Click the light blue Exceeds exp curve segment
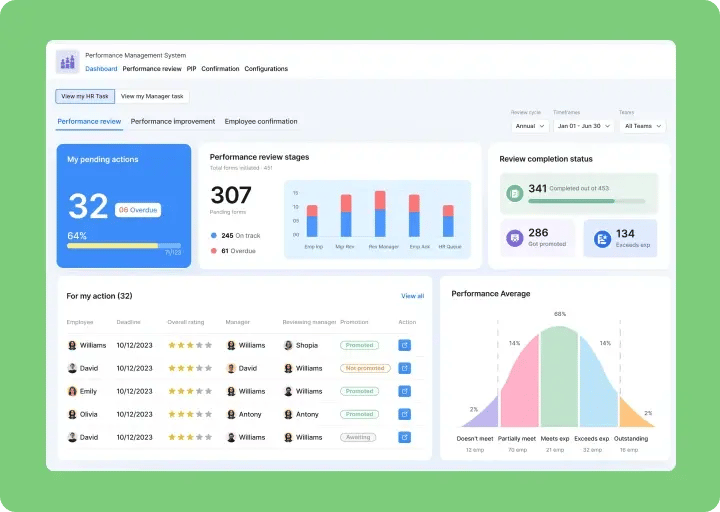720x512 pixels. (x=597, y=388)
